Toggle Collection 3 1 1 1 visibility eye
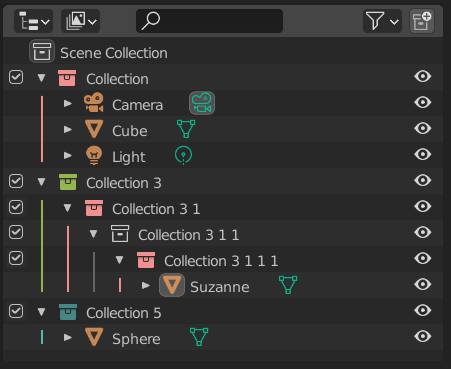Image resolution: width=451 pixels, height=369 pixels. [x=423, y=258]
